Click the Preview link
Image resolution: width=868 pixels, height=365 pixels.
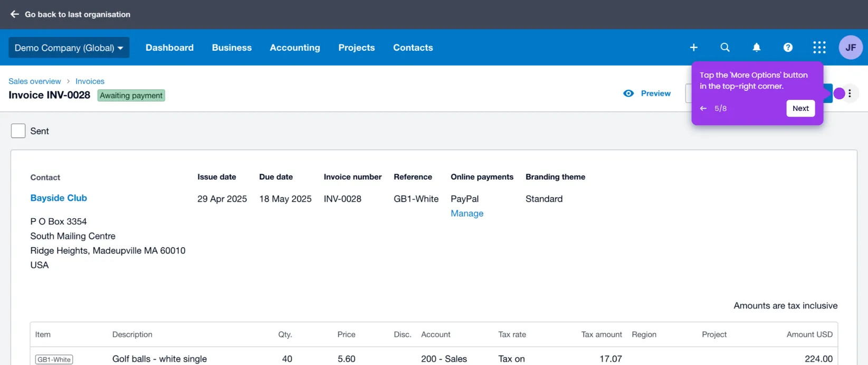click(655, 93)
